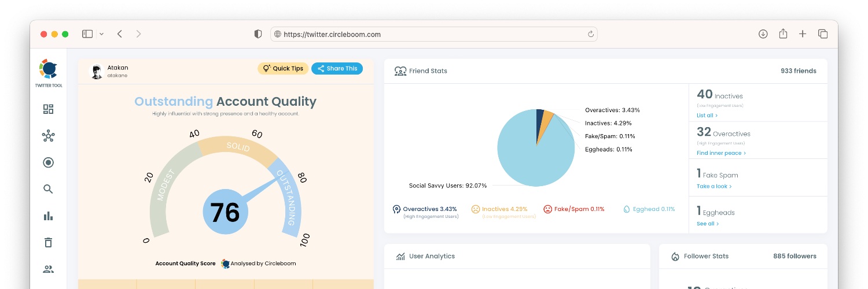This screenshot has width=868, height=289.
Task: Open Atakan's profile avatar
Action: [x=97, y=72]
